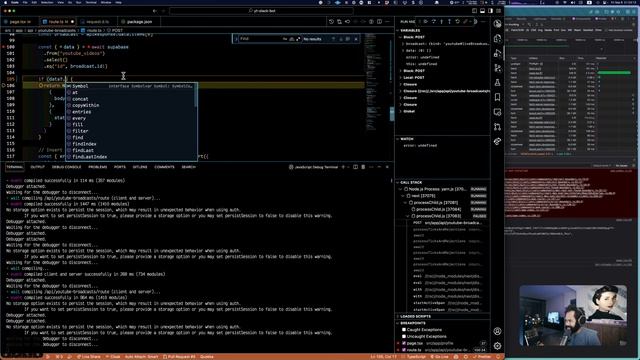Screen dimensions: 640x360
Task: Open the page.tsx editor tab
Action: tap(20, 22)
